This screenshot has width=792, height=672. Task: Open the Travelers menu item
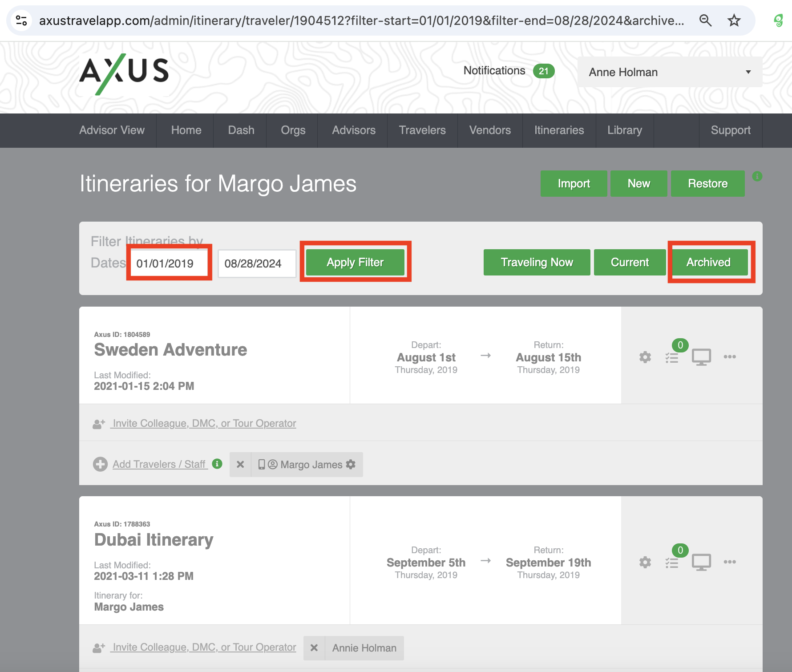(x=422, y=130)
